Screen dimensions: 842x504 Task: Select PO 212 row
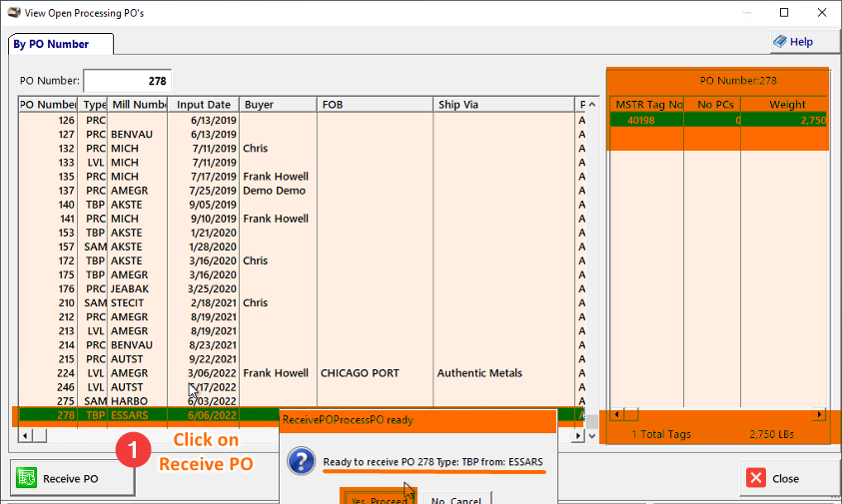[302, 316]
